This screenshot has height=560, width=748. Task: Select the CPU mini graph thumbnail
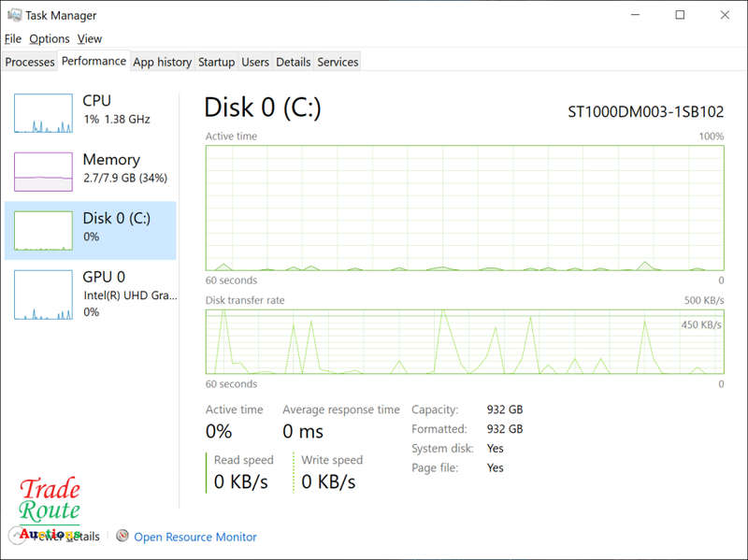click(43, 113)
